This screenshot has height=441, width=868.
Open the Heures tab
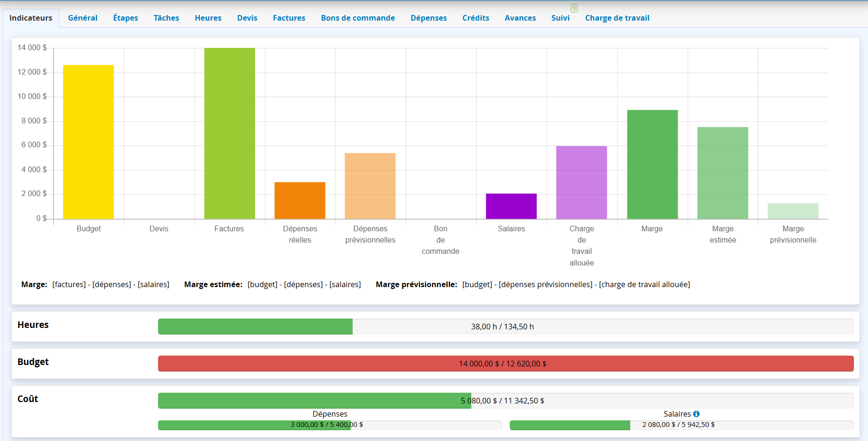pyautogui.click(x=208, y=18)
